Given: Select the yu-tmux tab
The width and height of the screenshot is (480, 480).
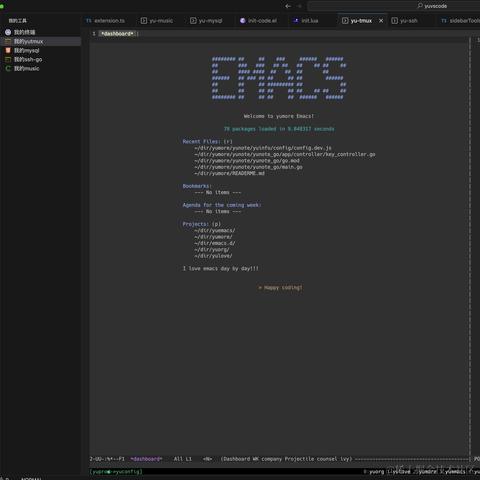Looking at the screenshot, I should tap(361, 21).
